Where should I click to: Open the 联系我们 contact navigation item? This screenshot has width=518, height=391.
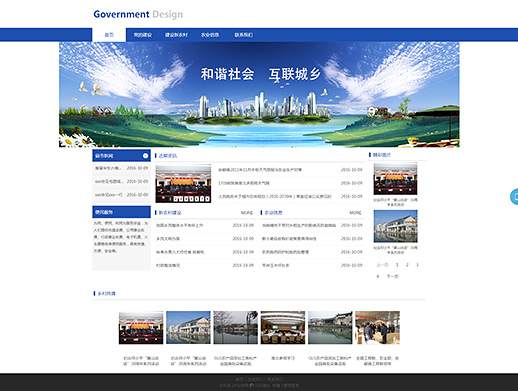point(244,35)
